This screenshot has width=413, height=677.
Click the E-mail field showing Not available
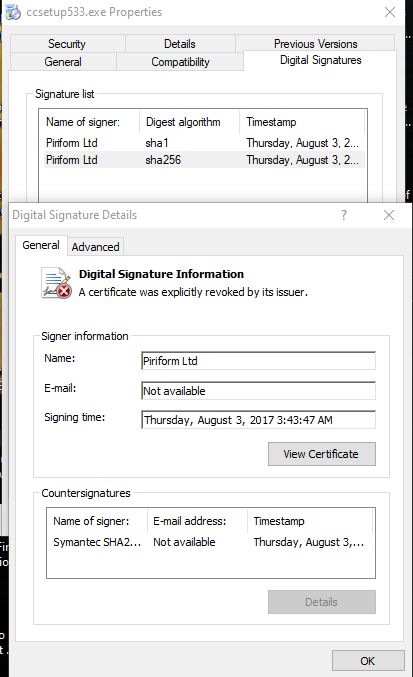(x=259, y=391)
